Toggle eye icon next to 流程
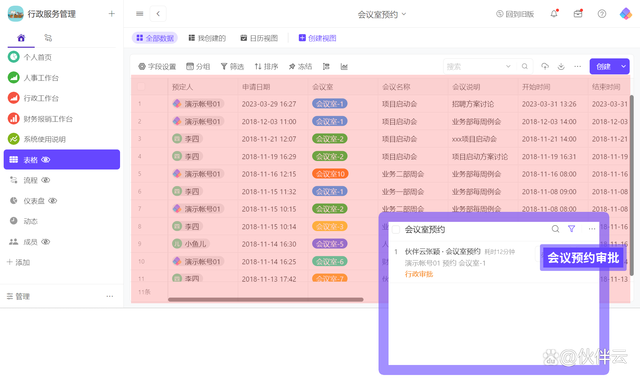Image resolution: width=640 pixels, height=379 pixels. click(46, 180)
